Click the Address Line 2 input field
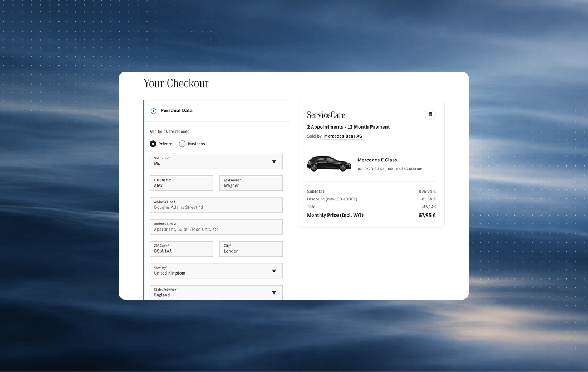This screenshot has width=588, height=372. point(216,227)
